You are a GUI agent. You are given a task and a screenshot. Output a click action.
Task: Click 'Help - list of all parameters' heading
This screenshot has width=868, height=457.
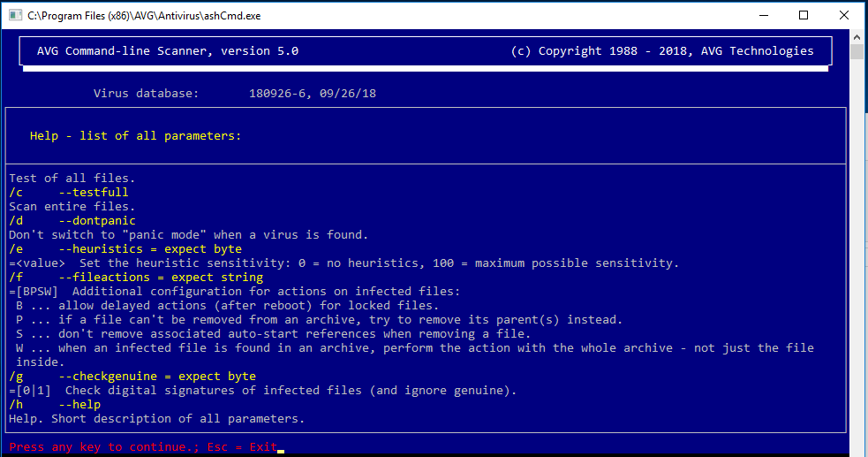(135, 136)
